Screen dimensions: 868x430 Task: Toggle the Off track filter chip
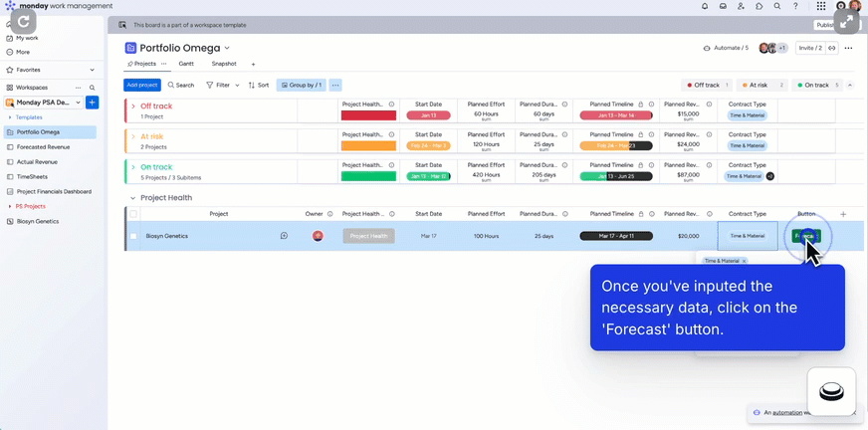coord(707,86)
